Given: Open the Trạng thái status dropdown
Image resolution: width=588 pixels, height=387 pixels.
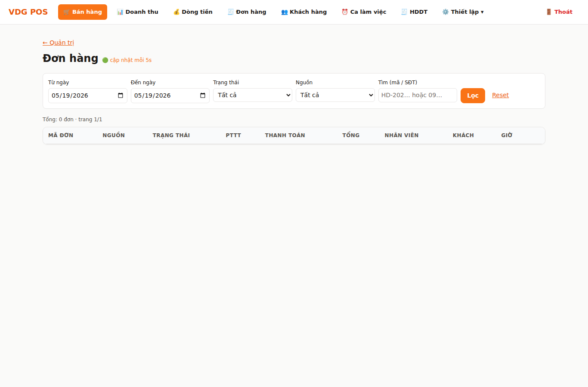Looking at the screenshot, I should click(253, 95).
